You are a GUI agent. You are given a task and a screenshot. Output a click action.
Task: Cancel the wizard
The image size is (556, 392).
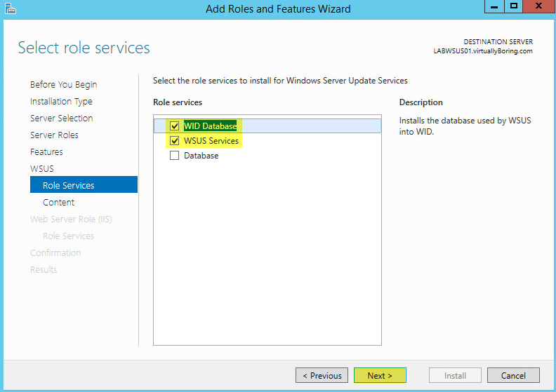513,375
